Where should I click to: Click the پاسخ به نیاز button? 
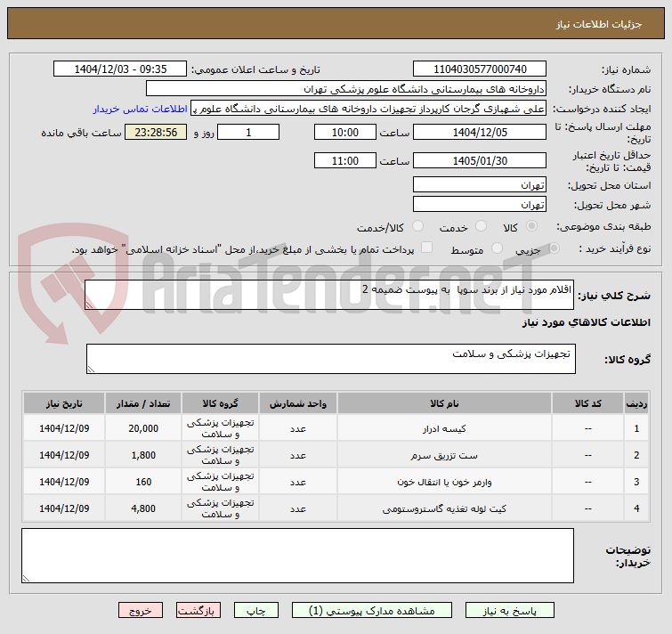(x=510, y=611)
